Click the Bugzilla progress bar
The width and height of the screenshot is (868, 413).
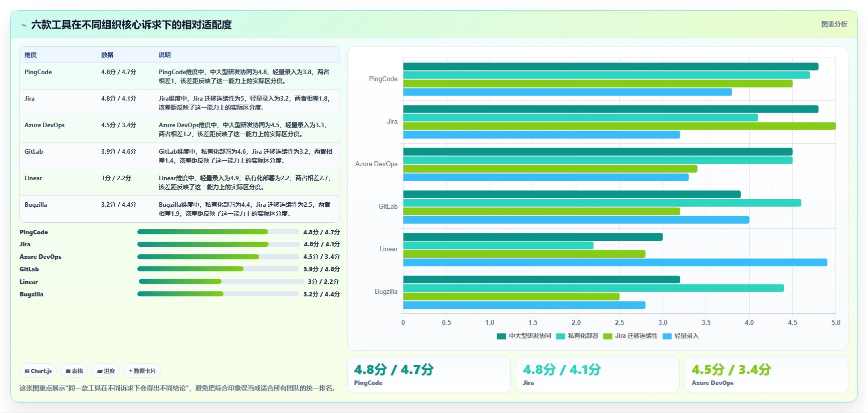[218, 294]
